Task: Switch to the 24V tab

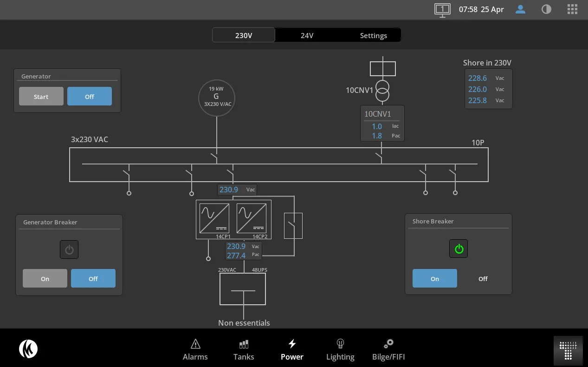Action: (307, 35)
